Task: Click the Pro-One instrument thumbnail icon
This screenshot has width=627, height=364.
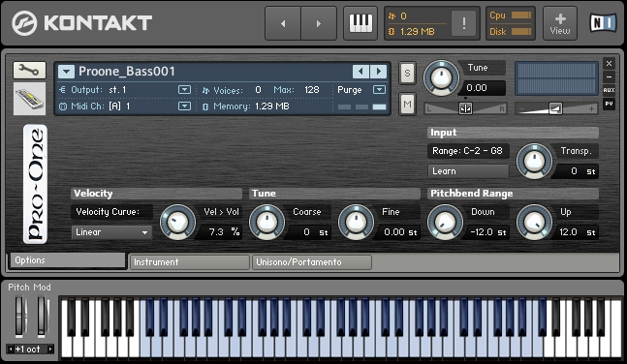Action: [29, 99]
